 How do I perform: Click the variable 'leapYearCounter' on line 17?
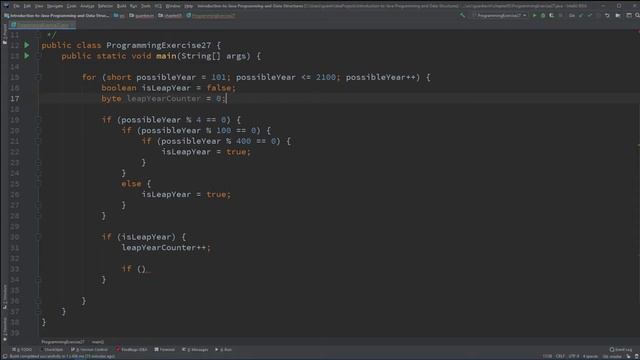164,98
